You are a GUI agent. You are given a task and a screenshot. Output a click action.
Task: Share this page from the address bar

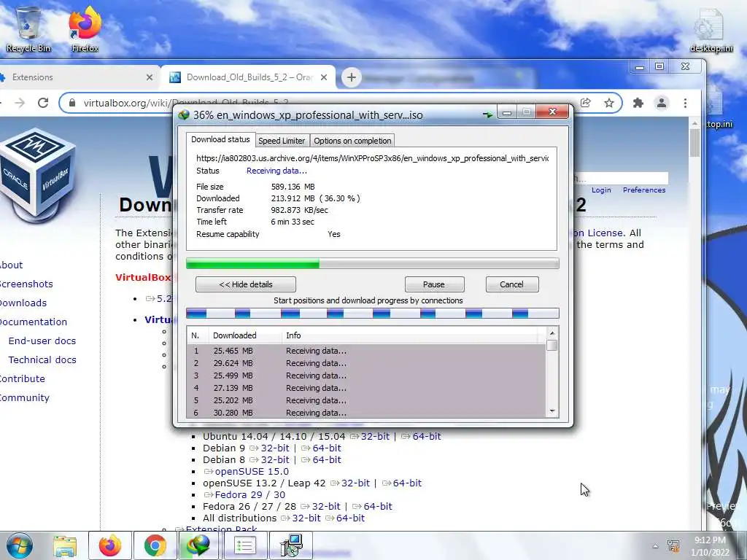[586, 103]
